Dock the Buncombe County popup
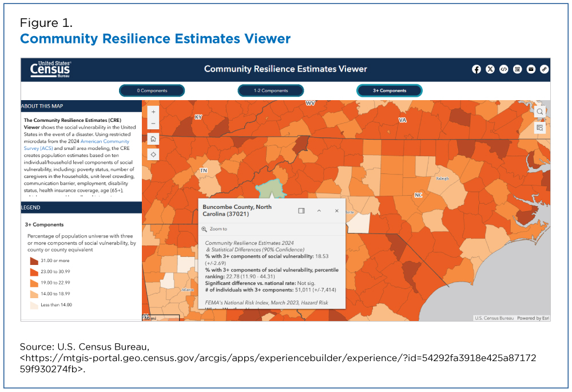The width and height of the screenshot is (572, 392). pyautogui.click(x=301, y=211)
